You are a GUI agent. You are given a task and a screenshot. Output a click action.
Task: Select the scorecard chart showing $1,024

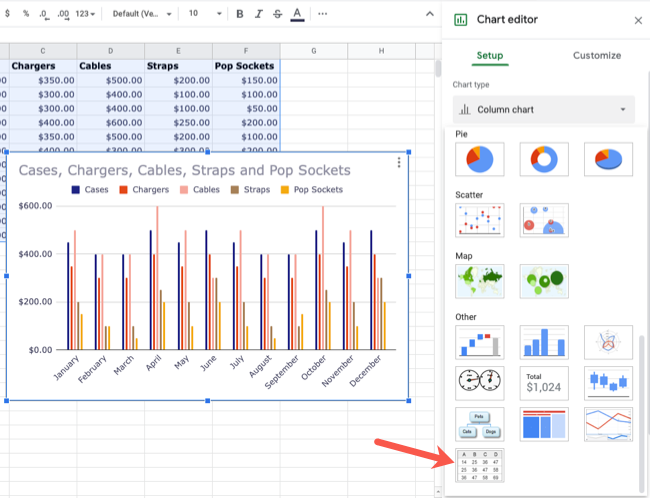coord(544,382)
